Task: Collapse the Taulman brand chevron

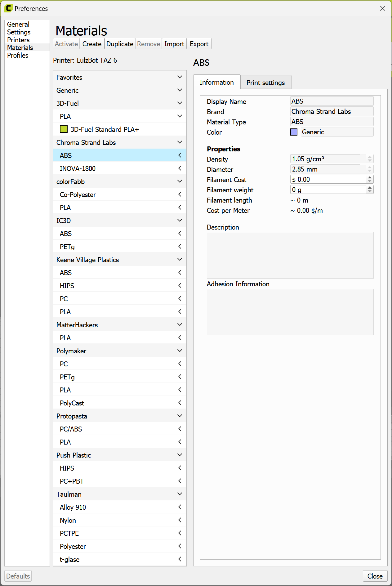Action: coord(180,494)
